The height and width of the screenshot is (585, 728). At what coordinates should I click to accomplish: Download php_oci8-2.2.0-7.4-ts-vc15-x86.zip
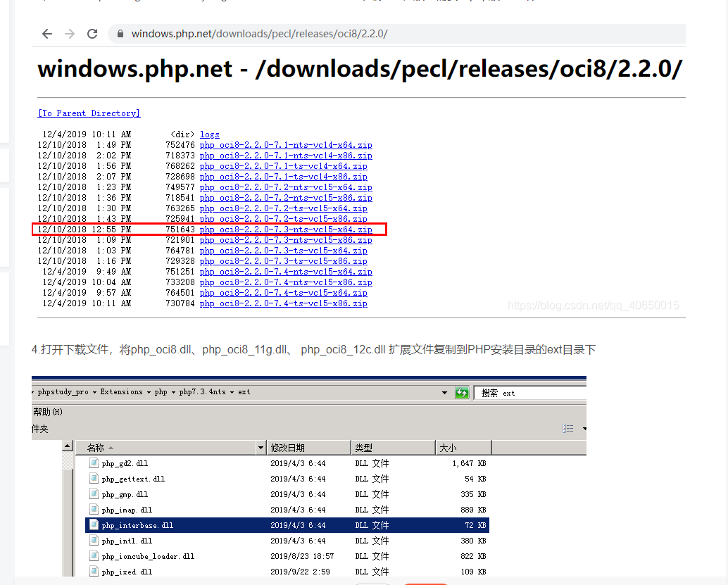coord(283,303)
